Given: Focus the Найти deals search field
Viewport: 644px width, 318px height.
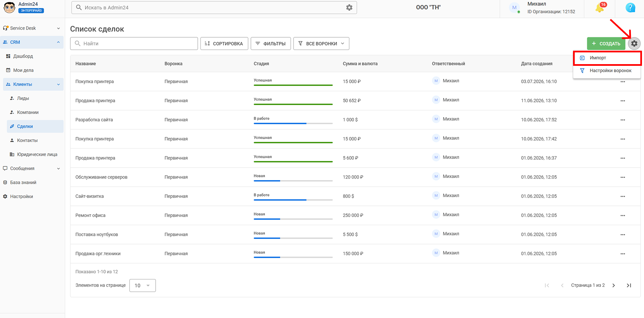Looking at the screenshot, I should (134, 44).
